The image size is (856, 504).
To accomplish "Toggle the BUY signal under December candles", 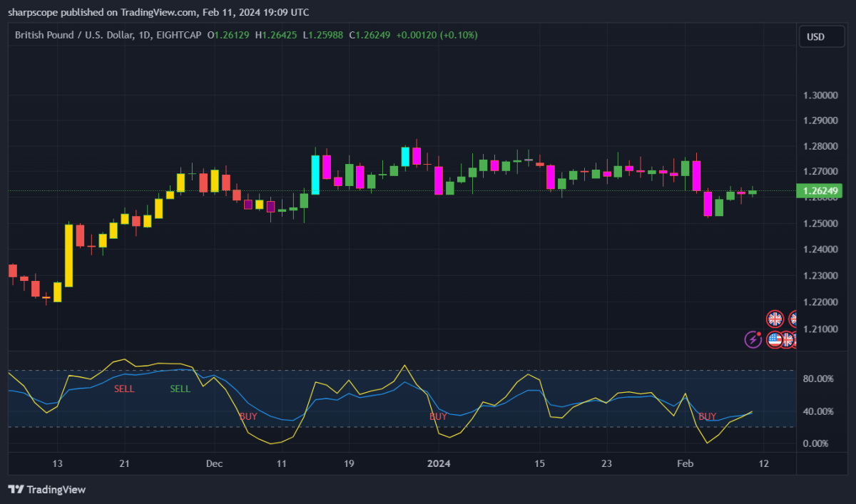I will pos(247,416).
